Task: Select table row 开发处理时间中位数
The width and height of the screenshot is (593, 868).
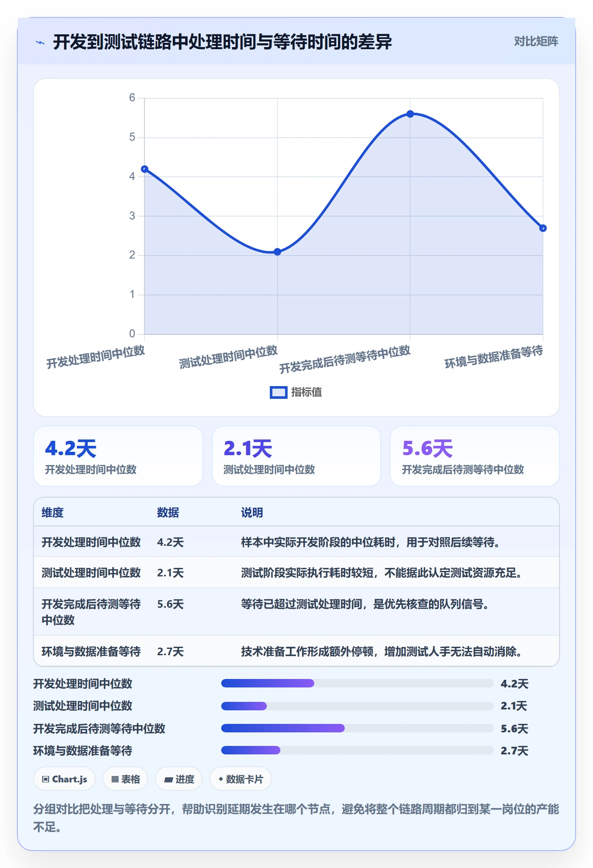Action: click(296, 542)
